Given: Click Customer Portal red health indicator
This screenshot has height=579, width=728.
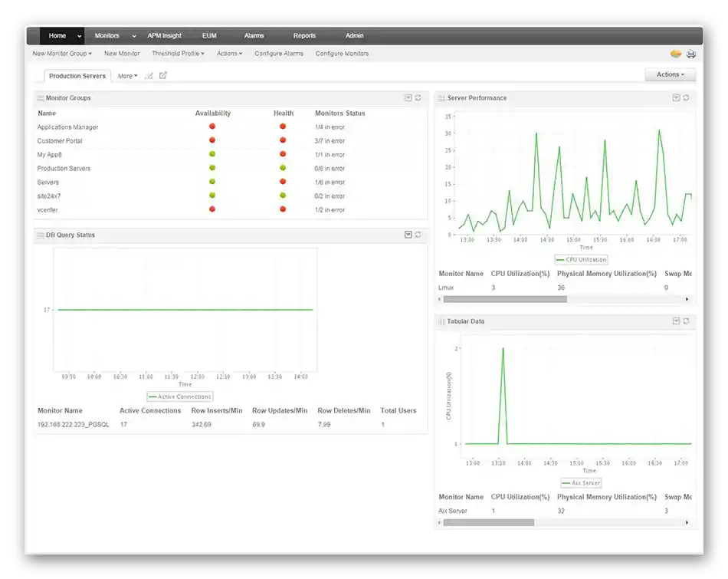Looking at the screenshot, I should (x=283, y=140).
